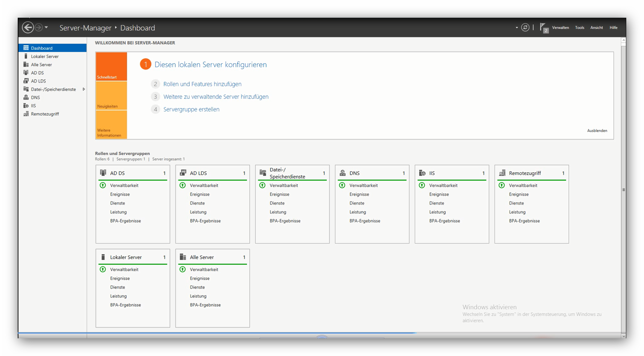Open the Verwalten menu

click(560, 28)
